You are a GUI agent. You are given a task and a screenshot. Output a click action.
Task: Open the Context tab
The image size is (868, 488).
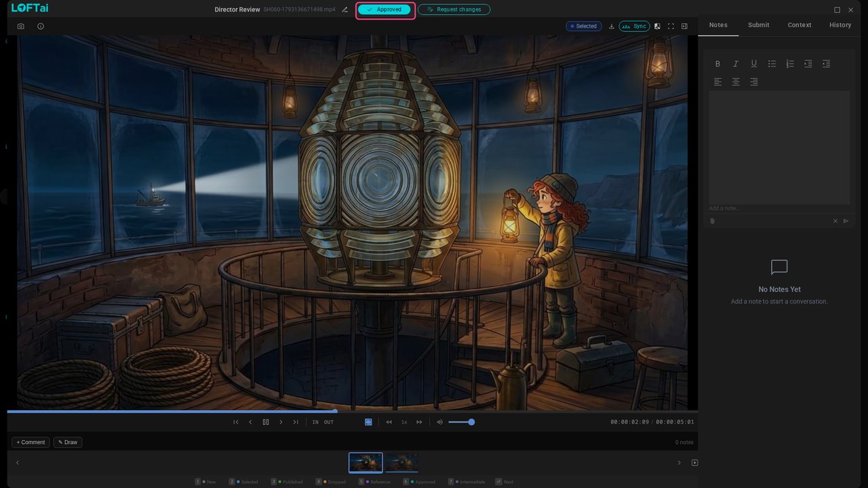click(800, 25)
